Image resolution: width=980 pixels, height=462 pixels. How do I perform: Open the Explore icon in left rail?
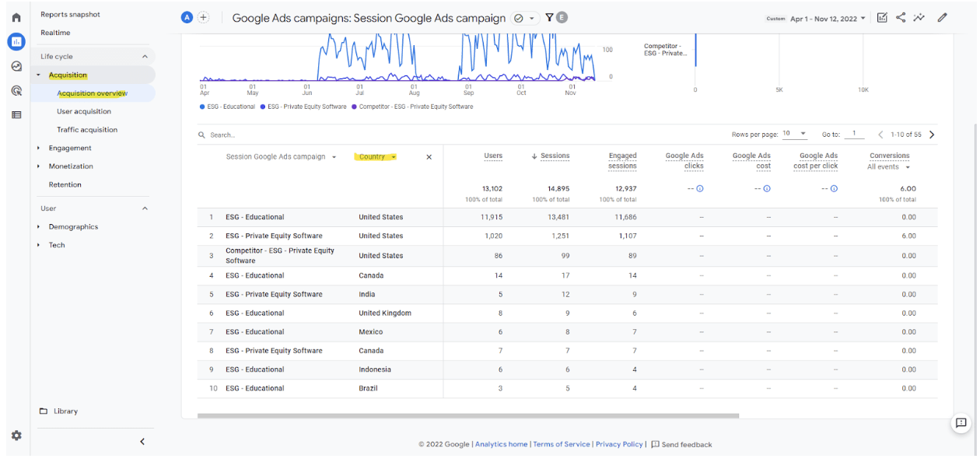coord(16,67)
